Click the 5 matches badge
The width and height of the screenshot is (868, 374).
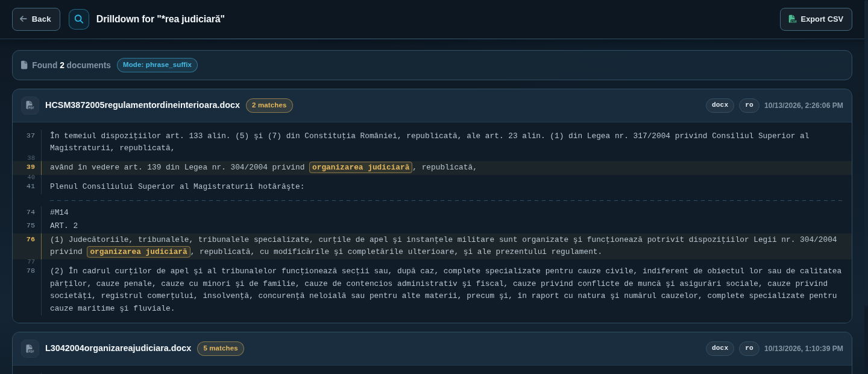click(221, 349)
